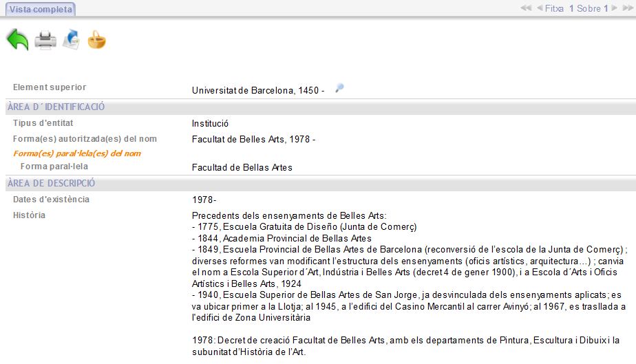Add the record to the basket
Viewport: 636px width, 364px height.
pyautogui.click(x=97, y=41)
